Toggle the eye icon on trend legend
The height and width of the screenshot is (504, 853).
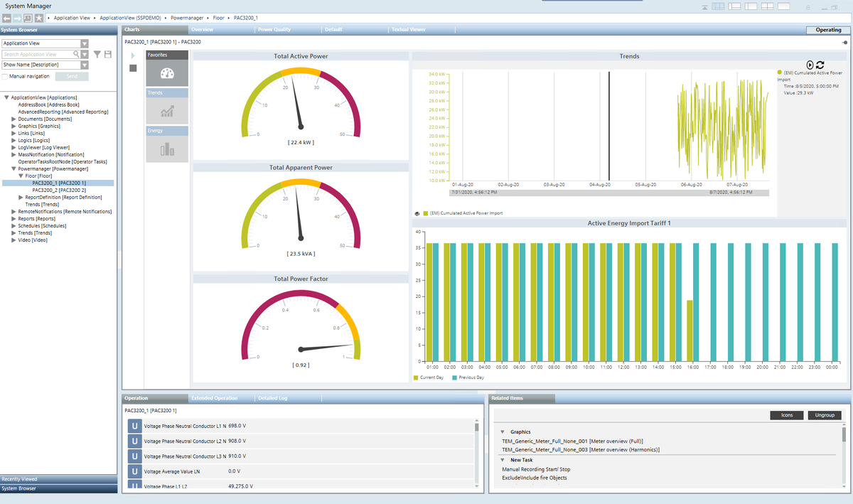point(417,213)
